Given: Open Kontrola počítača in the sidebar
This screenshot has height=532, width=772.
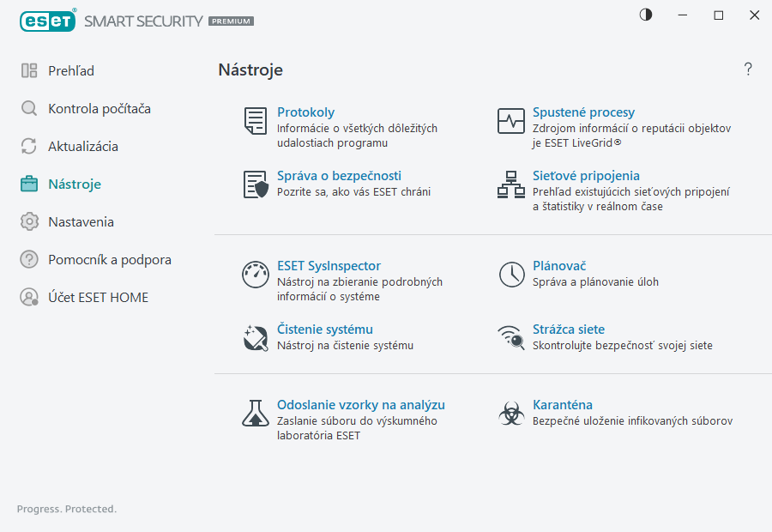Looking at the screenshot, I should 99,108.
